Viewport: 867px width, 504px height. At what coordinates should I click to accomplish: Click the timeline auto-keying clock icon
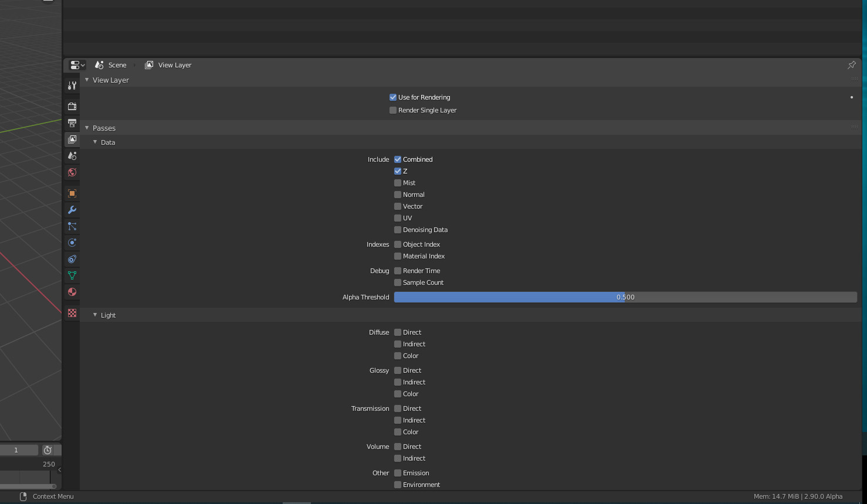(48, 450)
